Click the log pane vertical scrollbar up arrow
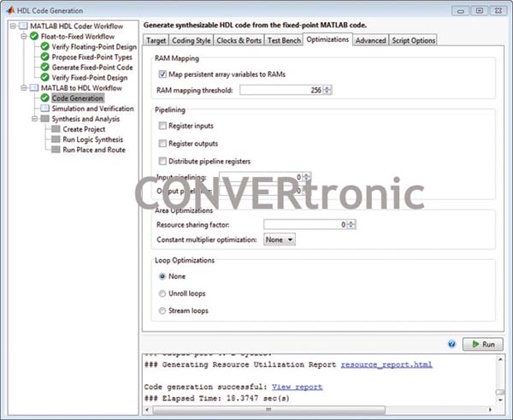The height and width of the screenshot is (420, 513). point(500,359)
